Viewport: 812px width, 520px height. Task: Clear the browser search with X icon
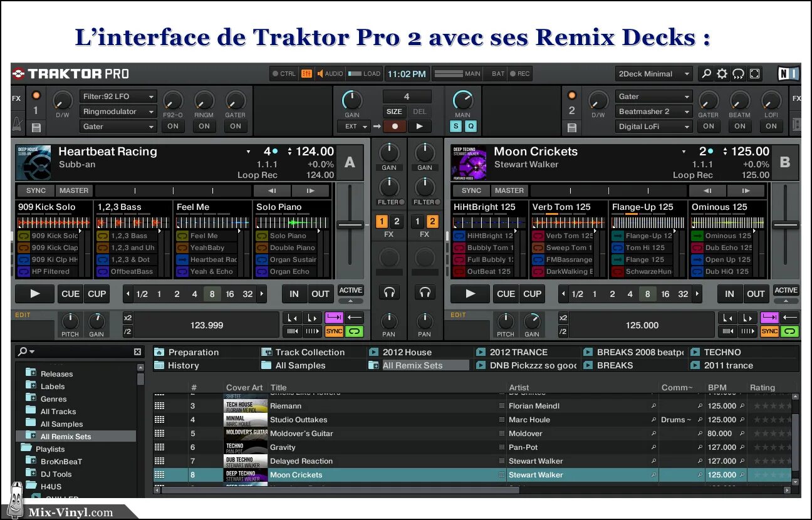(x=138, y=351)
